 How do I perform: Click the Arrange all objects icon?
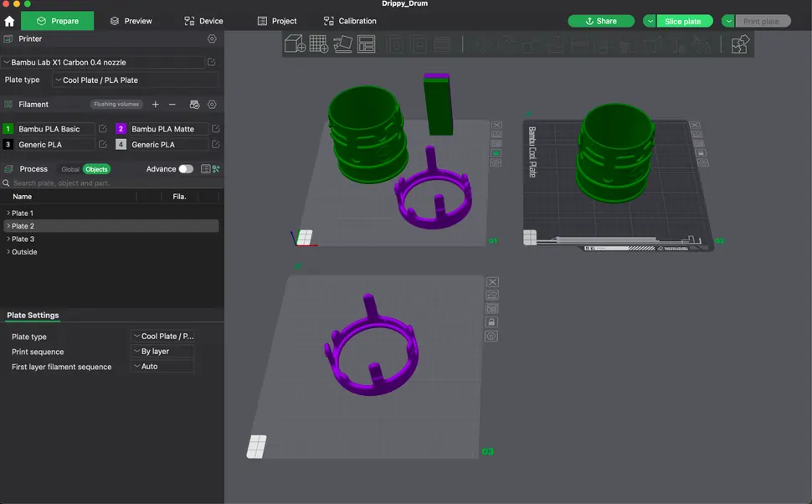367,44
